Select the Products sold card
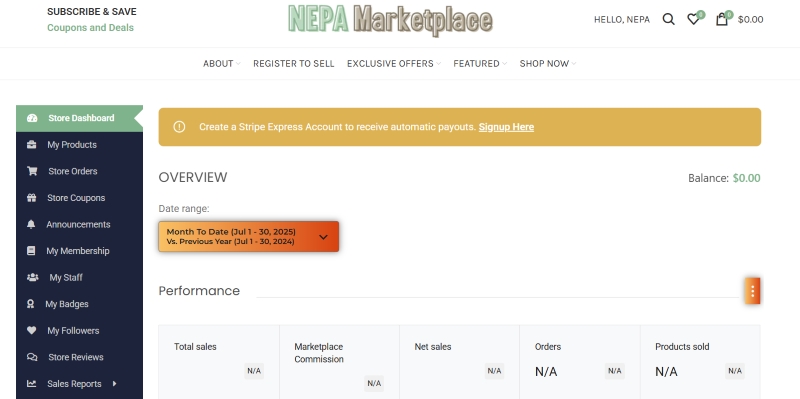The image size is (800, 399). [701, 362]
